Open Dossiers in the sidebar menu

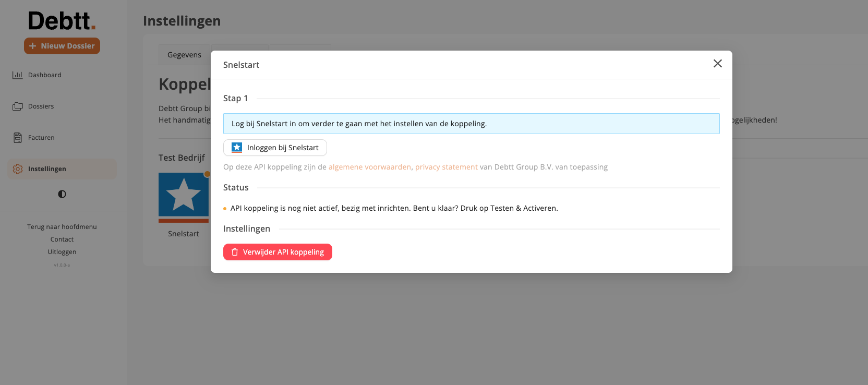[41, 106]
